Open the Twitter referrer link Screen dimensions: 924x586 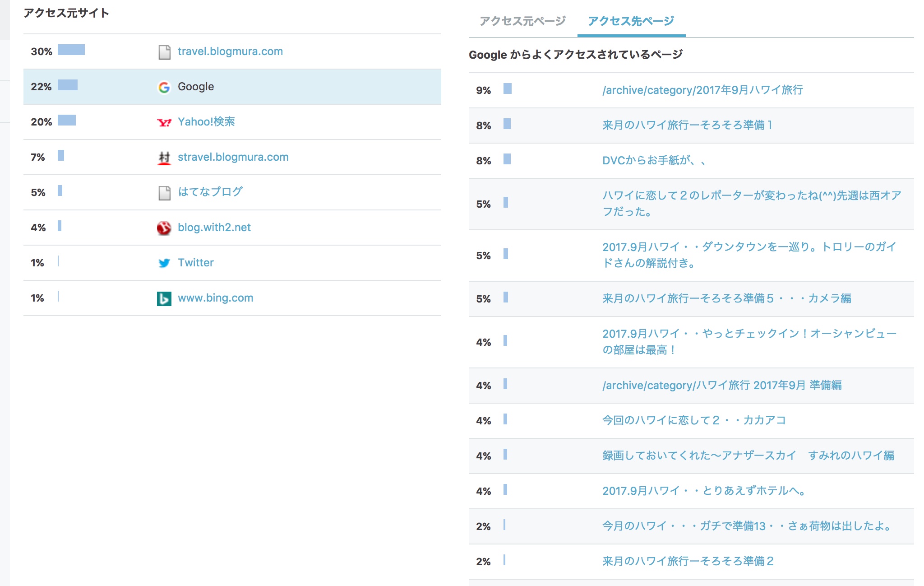coord(195,263)
